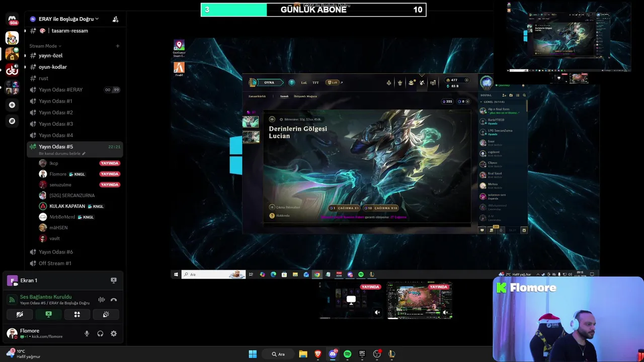Join Yayın Odası #2 voice channel
The height and width of the screenshot is (362, 644).
(74, 113)
